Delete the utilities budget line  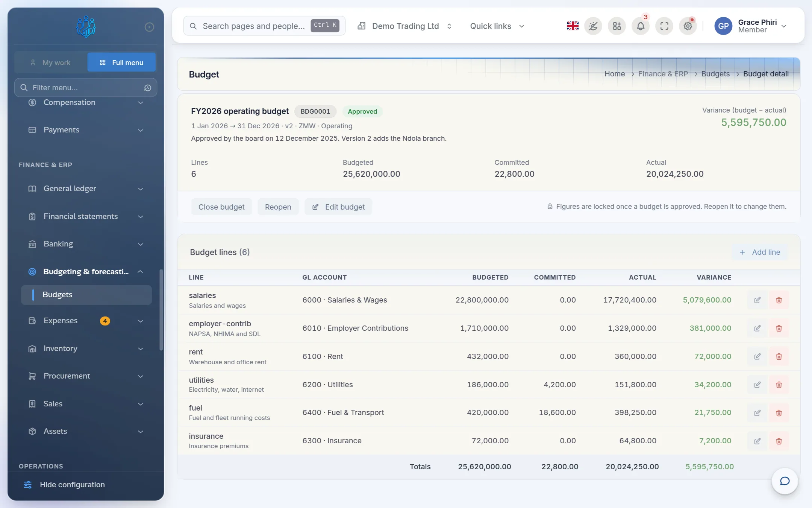(x=779, y=385)
